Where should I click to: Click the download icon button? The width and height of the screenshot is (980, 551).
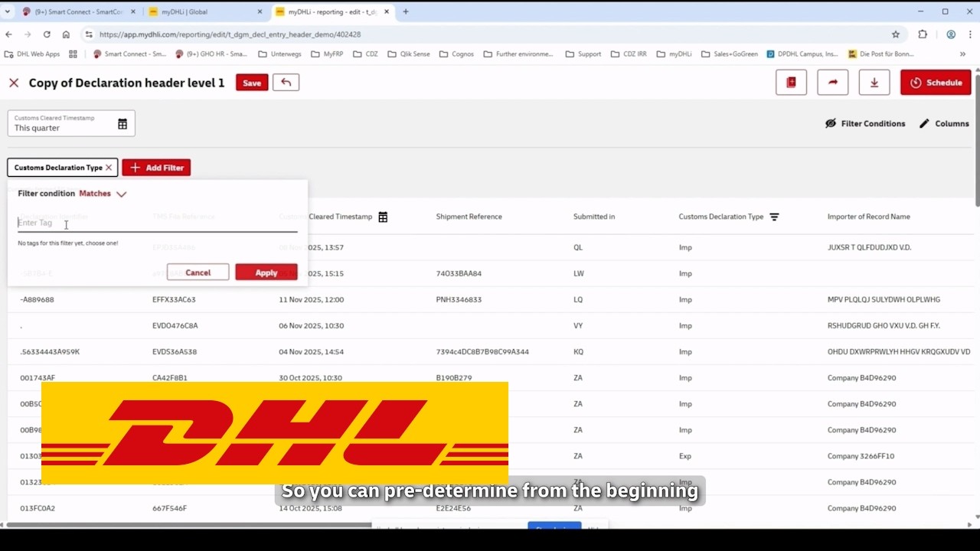coord(874,83)
